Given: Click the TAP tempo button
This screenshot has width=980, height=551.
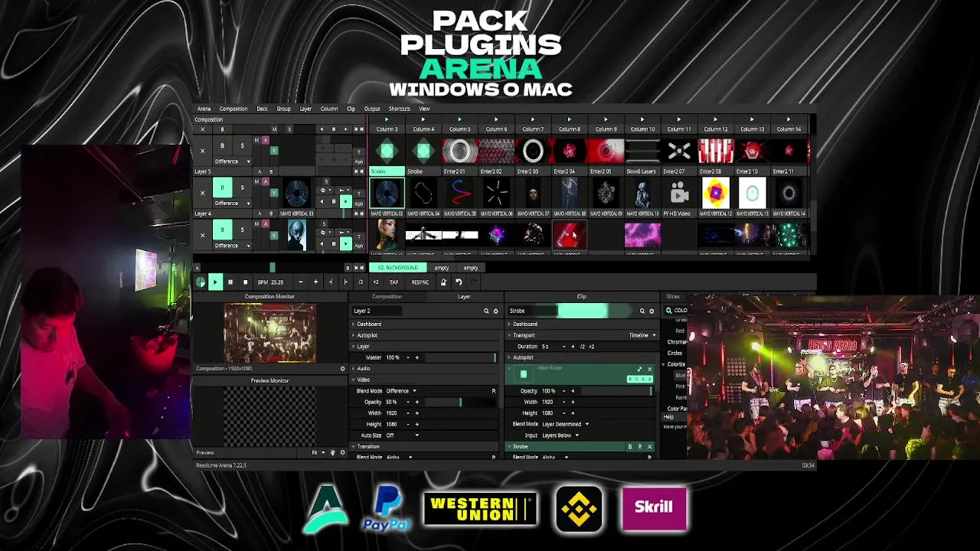Looking at the screenshot, I should coord(394,282).
